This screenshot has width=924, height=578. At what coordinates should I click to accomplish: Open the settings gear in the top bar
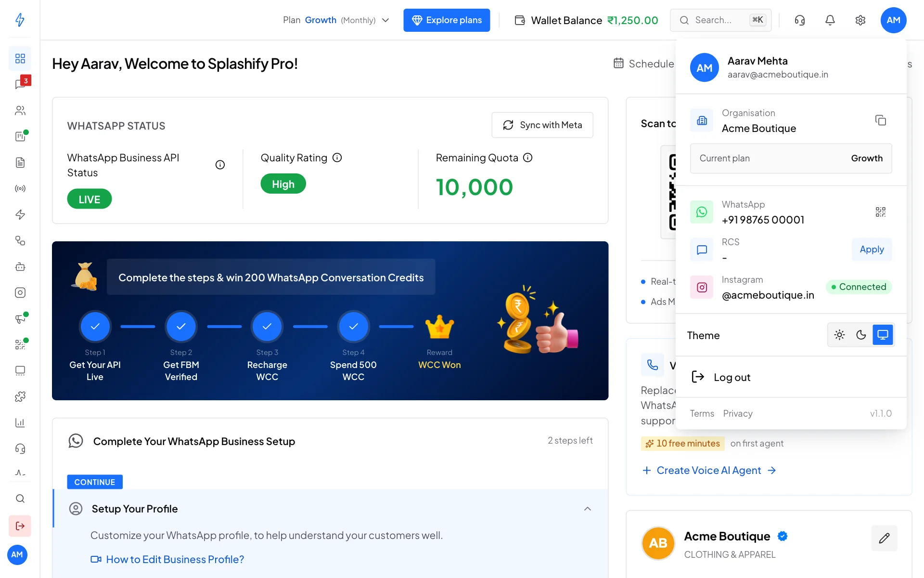point(860,20)
